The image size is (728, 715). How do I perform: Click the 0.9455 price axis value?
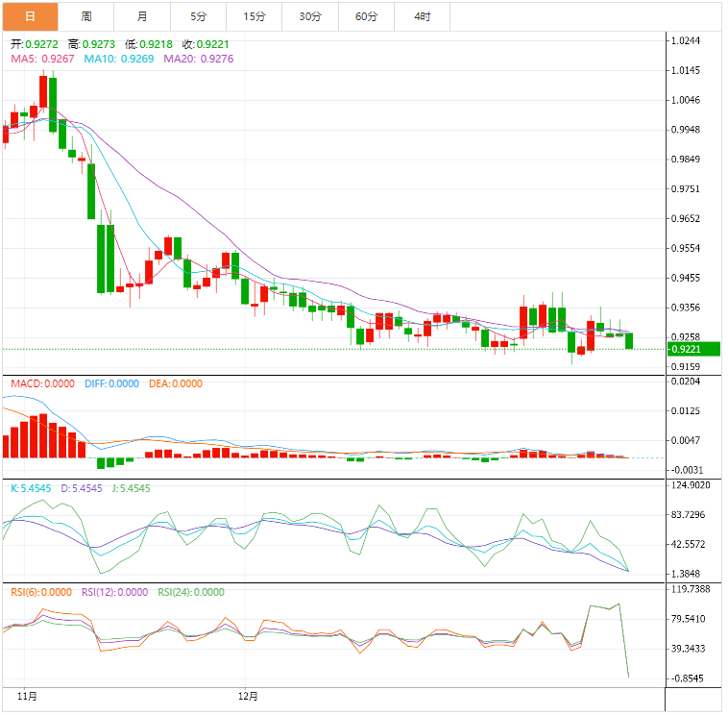(687, 279)
